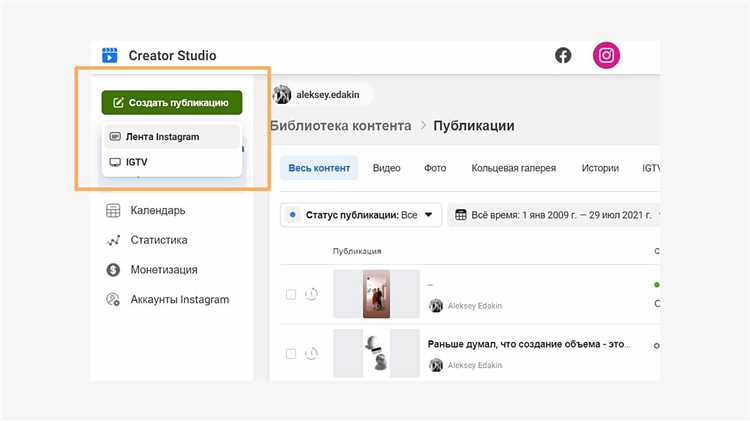Open Статистика in the sidebar
This screenshot has height=421, width=750.
click(159, 240)
